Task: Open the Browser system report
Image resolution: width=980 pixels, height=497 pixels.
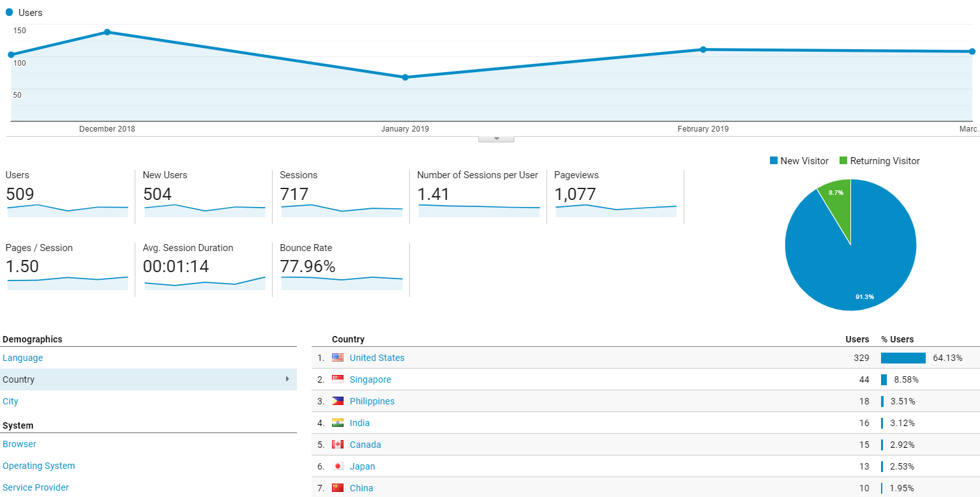Action: 19,444
